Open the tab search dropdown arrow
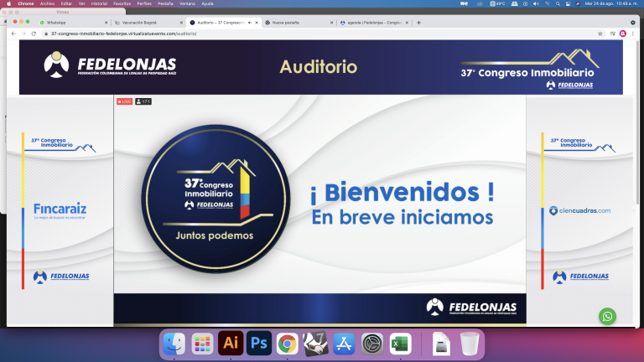 click(x=633, y=23)
